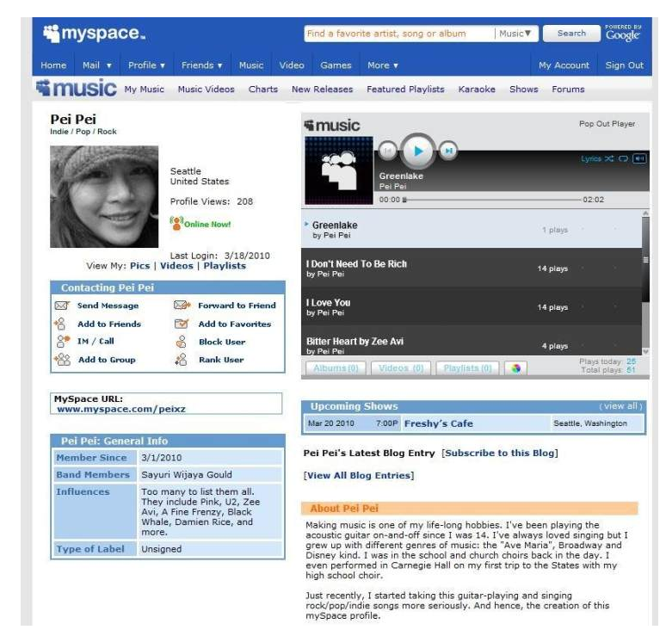Viewport: 672px width, 636px height.
Task: Click view all upcoming shows
Action: pos(620,406)
